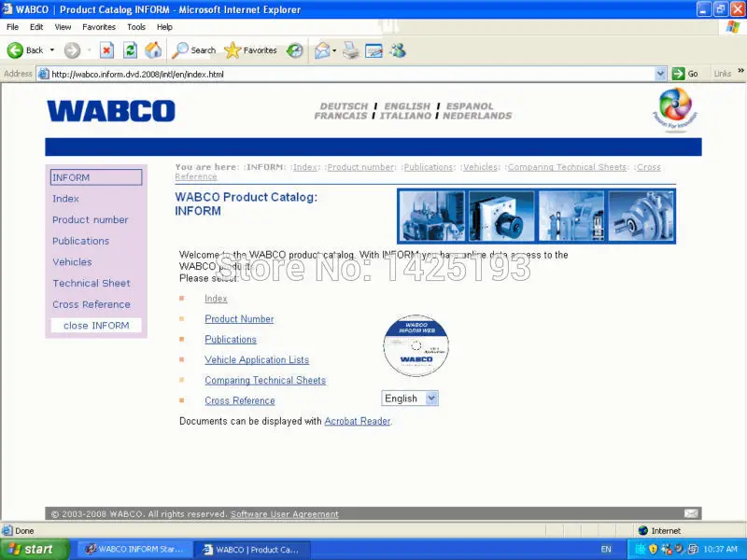Click the close INFORM button
Viewport: 747px width, 560px height.
coord(96,325)
